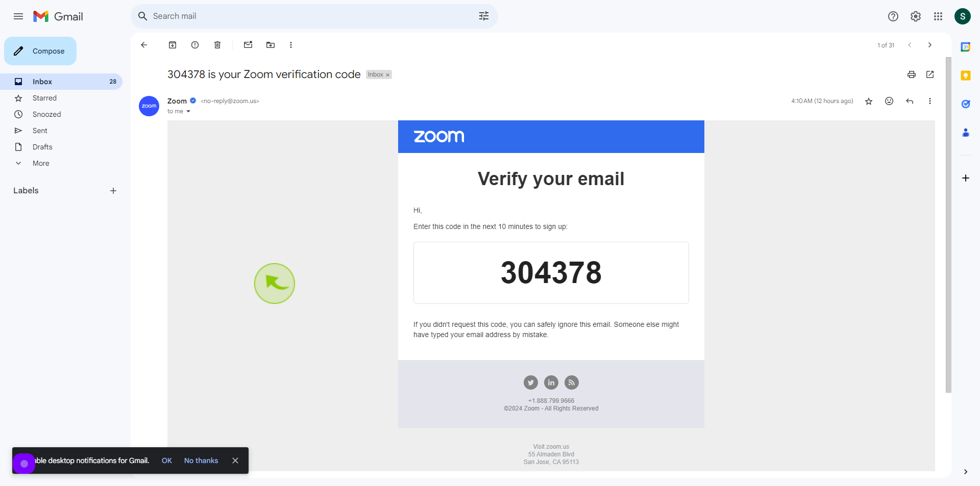Image resolution: width=980 pixels, height=486 pixels.
Task: Open the Google apps grid
Action: tap(938, 16)
